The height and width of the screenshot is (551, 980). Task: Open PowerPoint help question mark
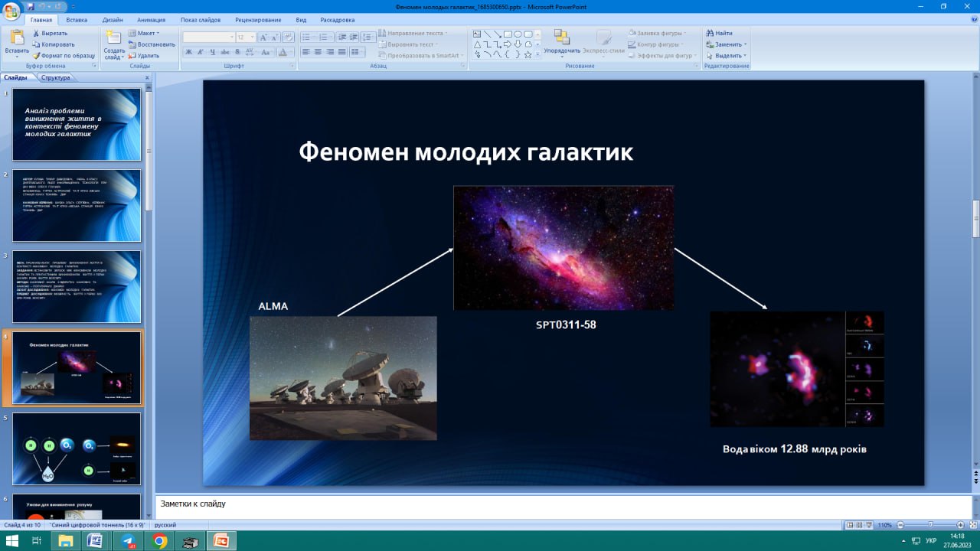(973, 19)
